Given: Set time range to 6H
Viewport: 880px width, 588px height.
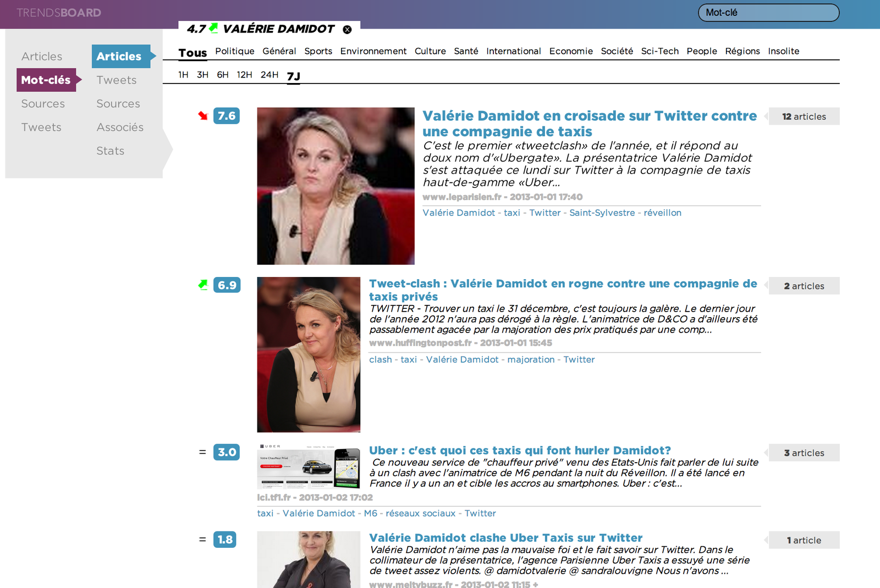Looking at the screenshot, I should point(223,75).
